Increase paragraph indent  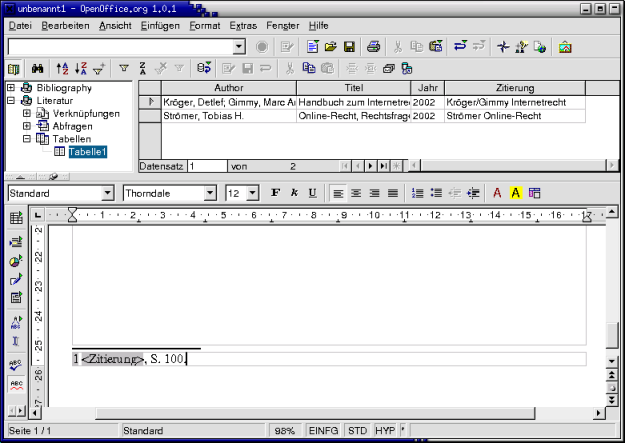pyautogui.click(x=473, y=193)
